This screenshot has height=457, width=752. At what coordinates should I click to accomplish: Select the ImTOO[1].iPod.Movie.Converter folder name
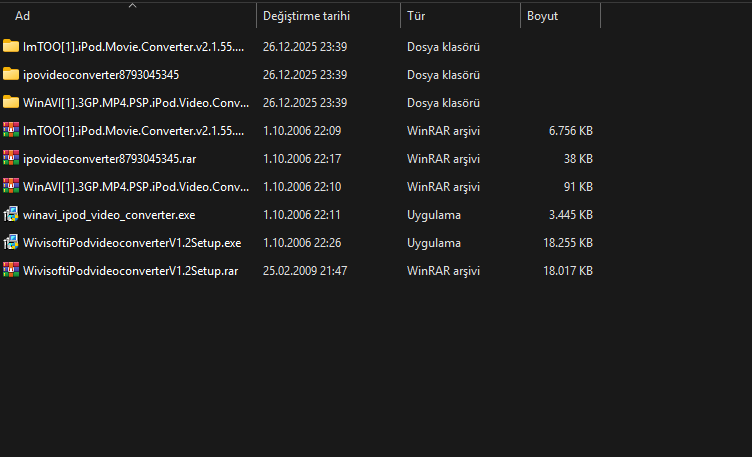coord(133,47)
